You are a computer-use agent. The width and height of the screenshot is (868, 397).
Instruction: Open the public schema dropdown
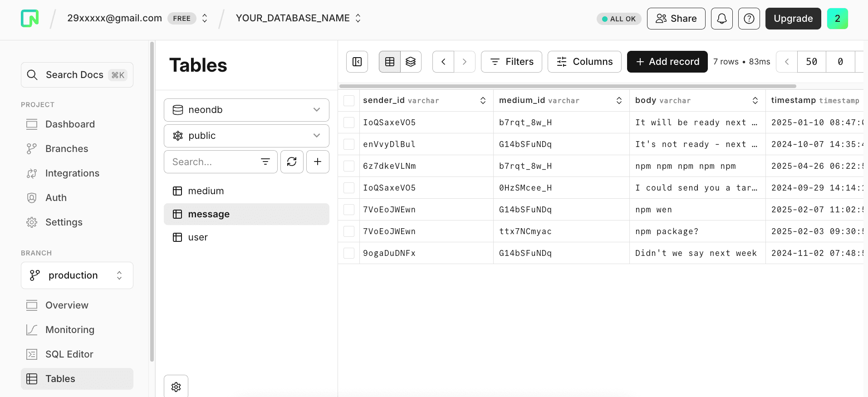tap(246, 136)
